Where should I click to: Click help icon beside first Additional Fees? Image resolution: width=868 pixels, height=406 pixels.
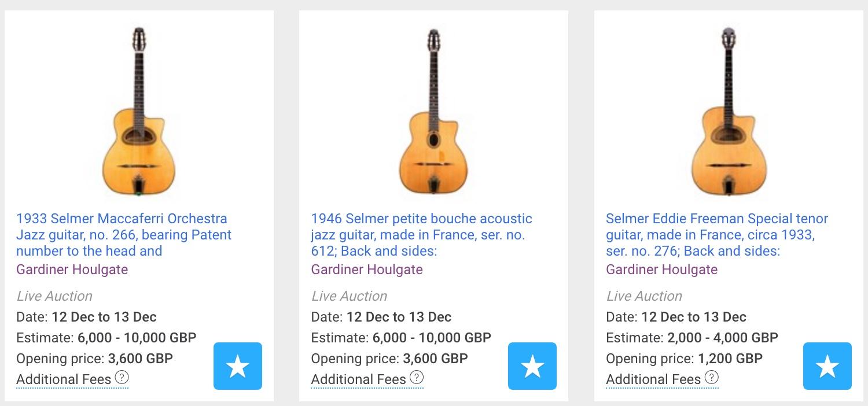(x=122, y=378)
